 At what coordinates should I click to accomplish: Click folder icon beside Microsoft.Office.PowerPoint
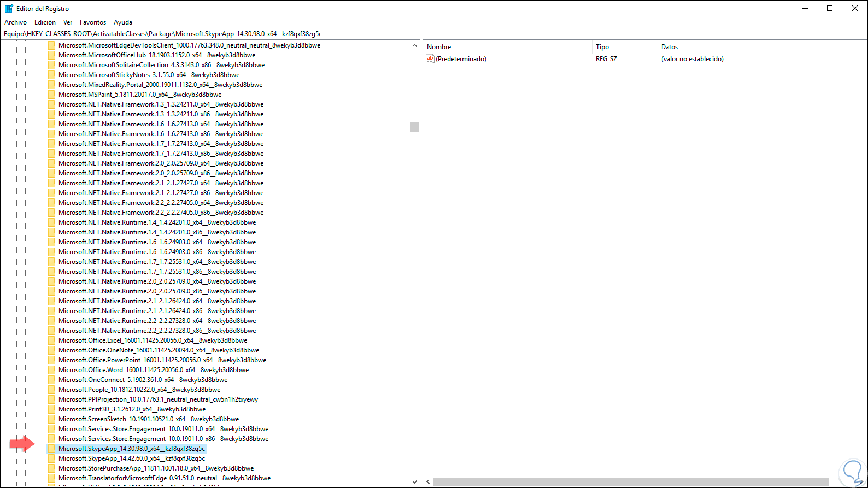(51, 360)
